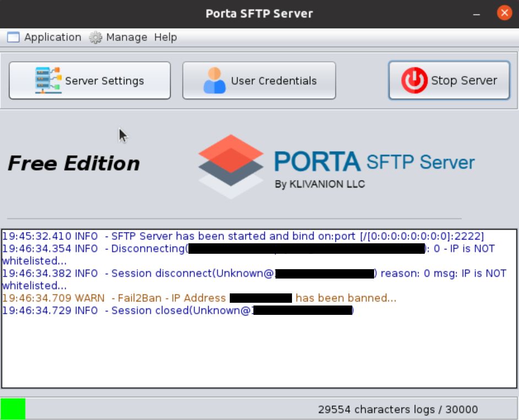
Task: Click the 29554 characters logs counter
Action: tap(398, 409)
